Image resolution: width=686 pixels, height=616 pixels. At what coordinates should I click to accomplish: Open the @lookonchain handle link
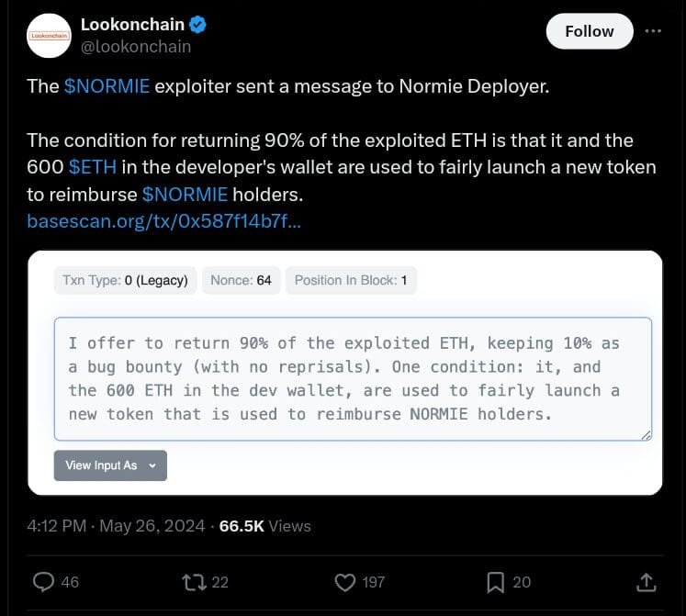[x=136, y=47]
